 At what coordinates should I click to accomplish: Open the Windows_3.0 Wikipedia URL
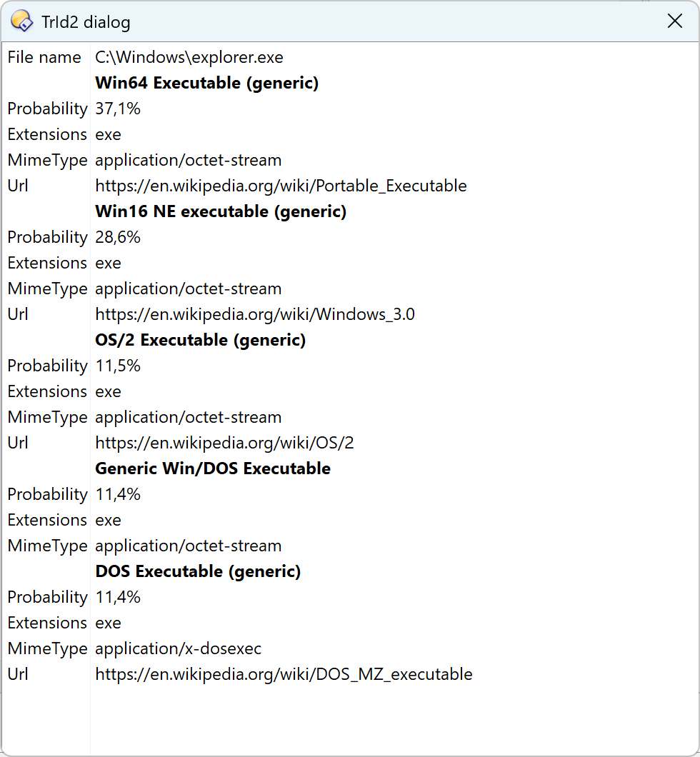[254, 314]
